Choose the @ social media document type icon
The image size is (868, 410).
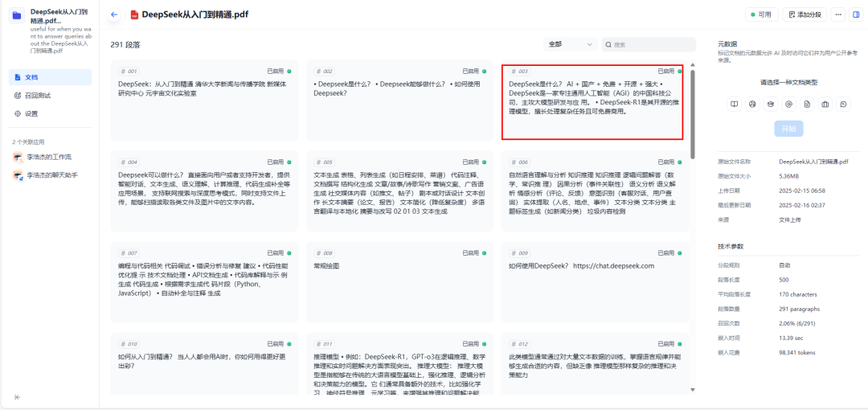789,104
